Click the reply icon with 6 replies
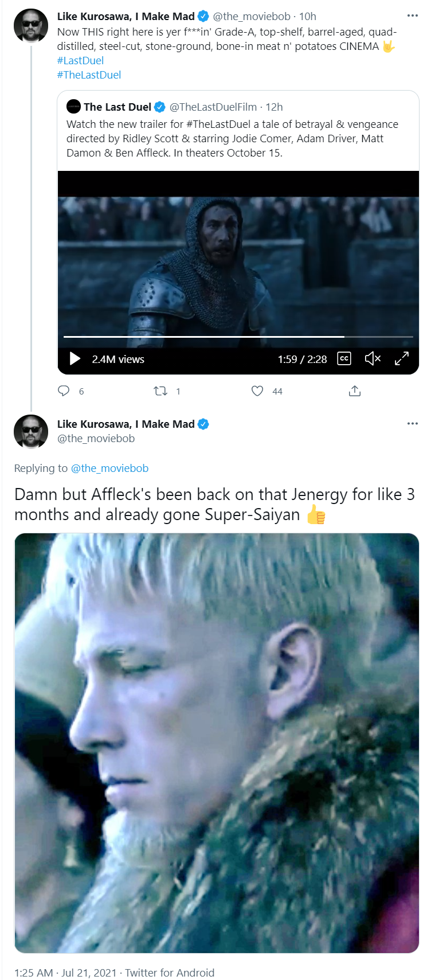The height and width of the screenshot is (980, 431). pyautogui.click(x=64, y=391)
